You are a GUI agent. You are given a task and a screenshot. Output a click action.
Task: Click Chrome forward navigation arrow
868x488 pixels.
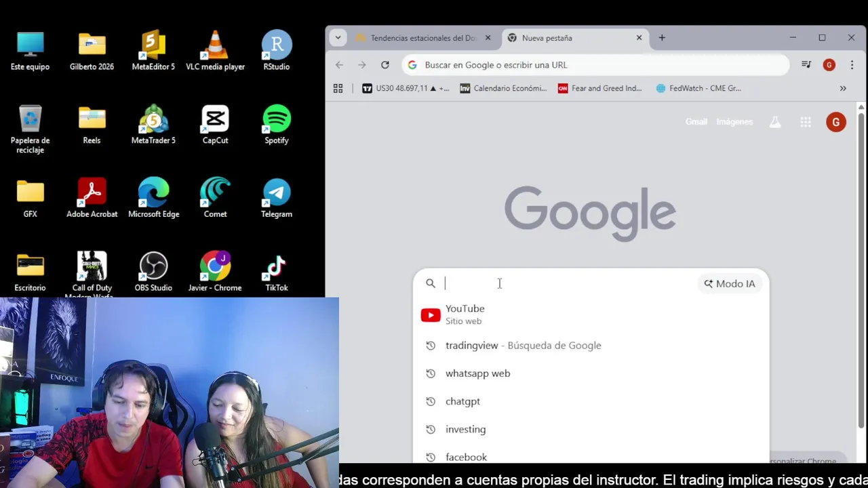362,65
